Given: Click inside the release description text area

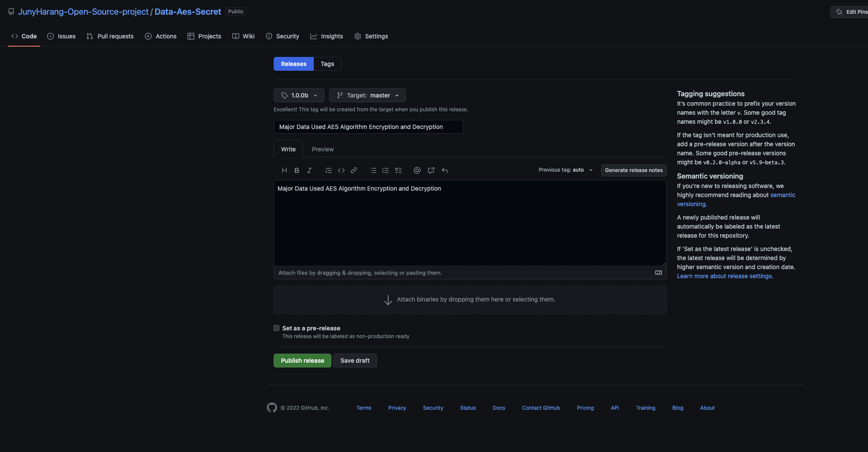Looking at the screenshot, I should click(x=470, y=223).
